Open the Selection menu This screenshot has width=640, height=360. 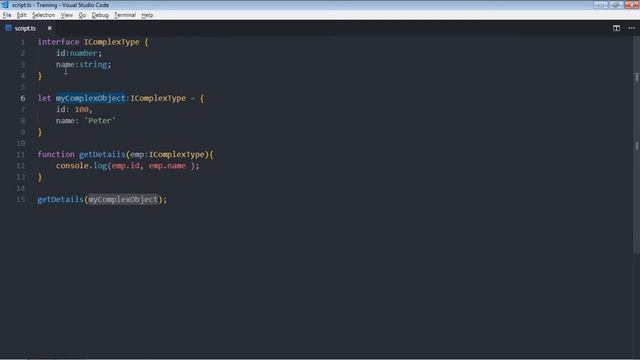(x=43, y=15)
